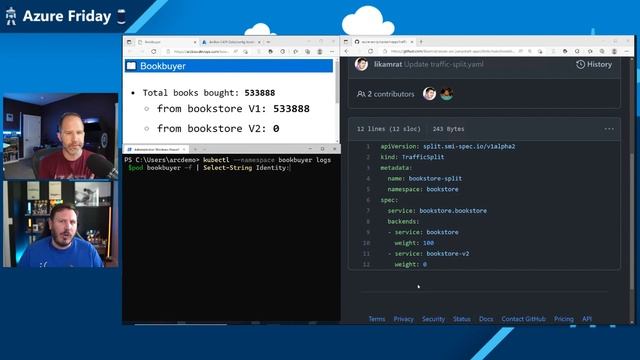Screen dimensions: 640x360
Task: Open the Contact GitHub footer link
Action: click(524, 319)
